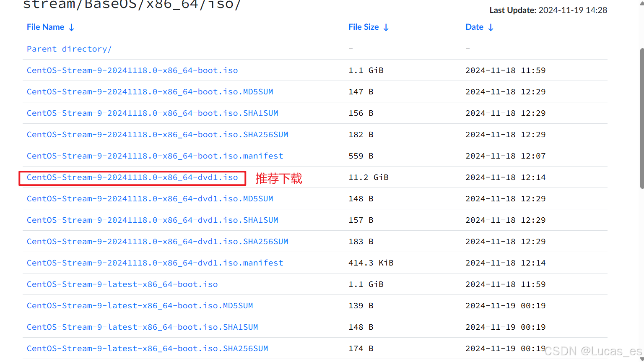Sort by Date arrow icon

pos(491,27)
